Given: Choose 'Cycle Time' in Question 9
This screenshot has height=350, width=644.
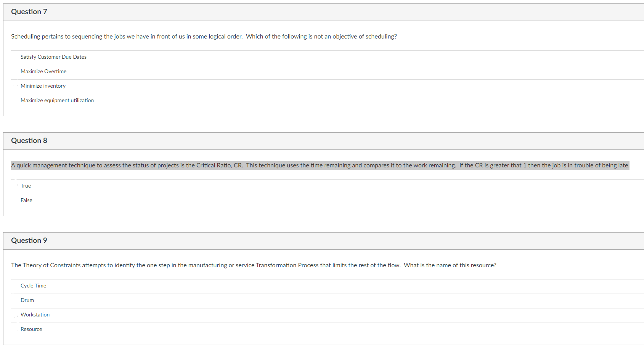Looking at the screenshot, I should 33,286.
